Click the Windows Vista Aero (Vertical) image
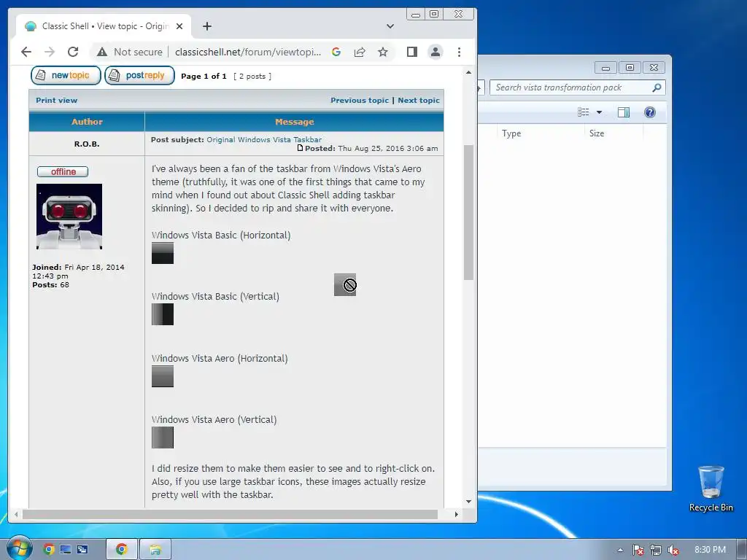Image resolution: width=747 pixels, height=560 pixels. (163, 437)
